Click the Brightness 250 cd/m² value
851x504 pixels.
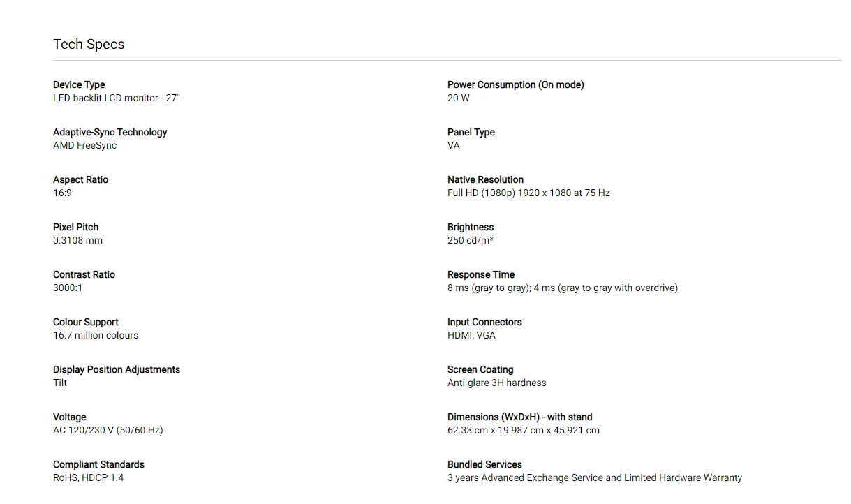470,240
